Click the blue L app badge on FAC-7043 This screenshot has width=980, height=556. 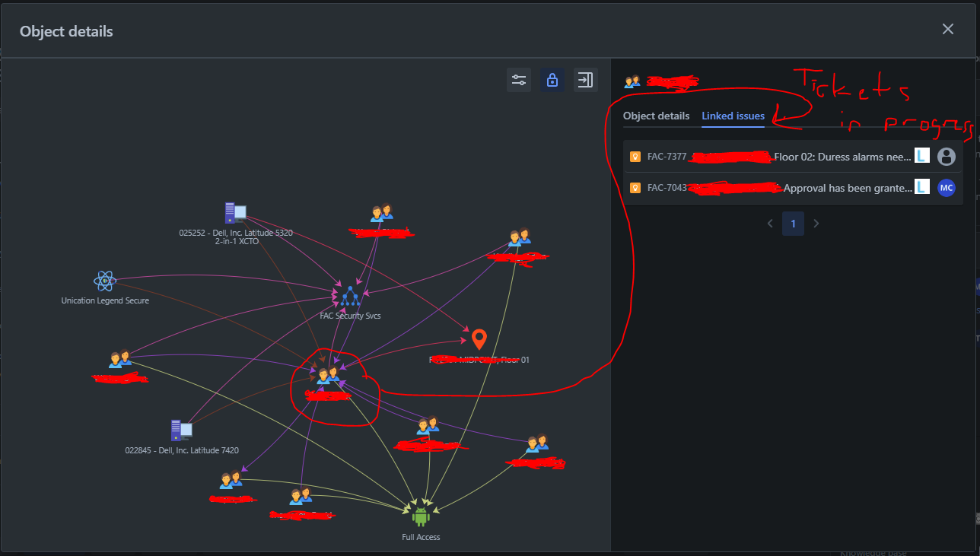[x=921, y=187]
